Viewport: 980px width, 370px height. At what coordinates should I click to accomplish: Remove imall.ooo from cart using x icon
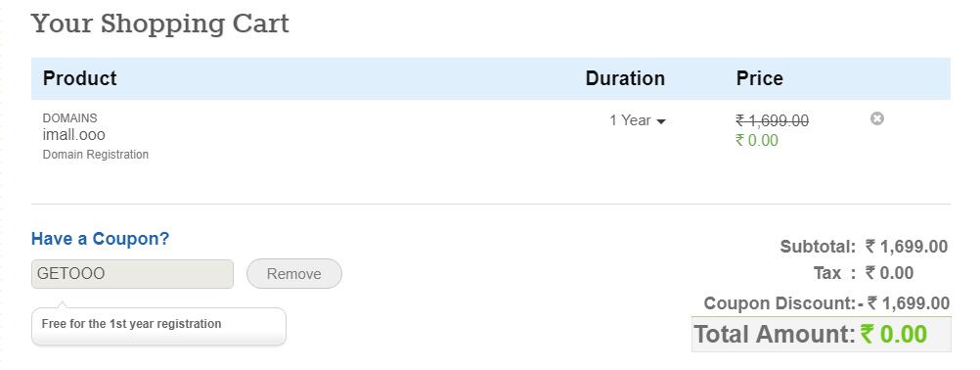click(x=877, y=118)
